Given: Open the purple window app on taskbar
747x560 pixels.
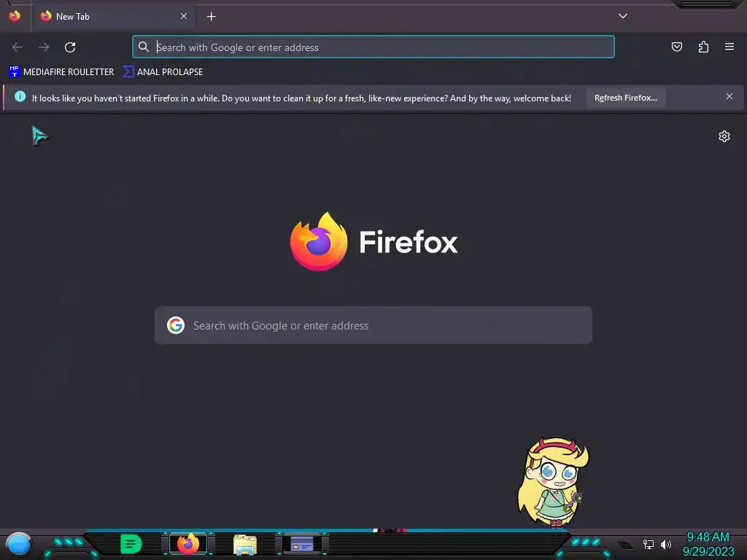Looking at the screenshot, I should (301, 544).
